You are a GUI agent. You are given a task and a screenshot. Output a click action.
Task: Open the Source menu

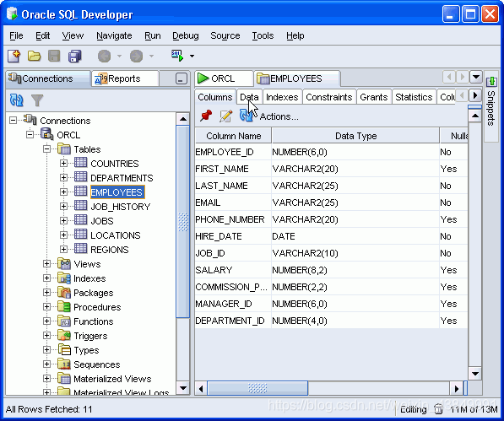(225, 35)
